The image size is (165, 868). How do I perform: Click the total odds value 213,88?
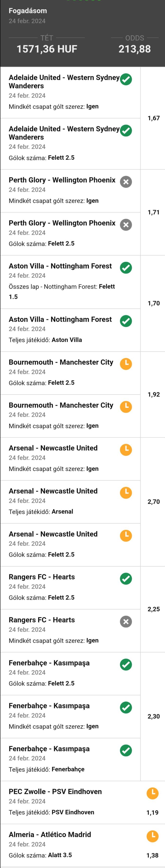click(x=134, y=49)
